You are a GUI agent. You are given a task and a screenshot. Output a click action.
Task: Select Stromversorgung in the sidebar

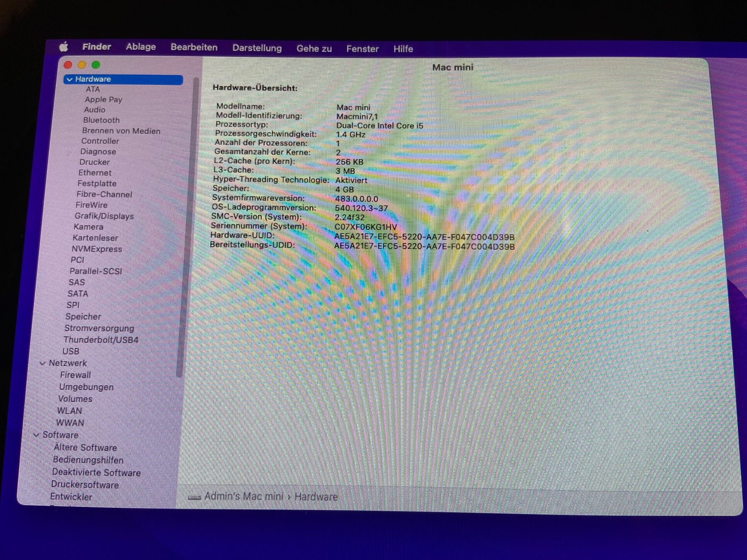pos(99,328)
